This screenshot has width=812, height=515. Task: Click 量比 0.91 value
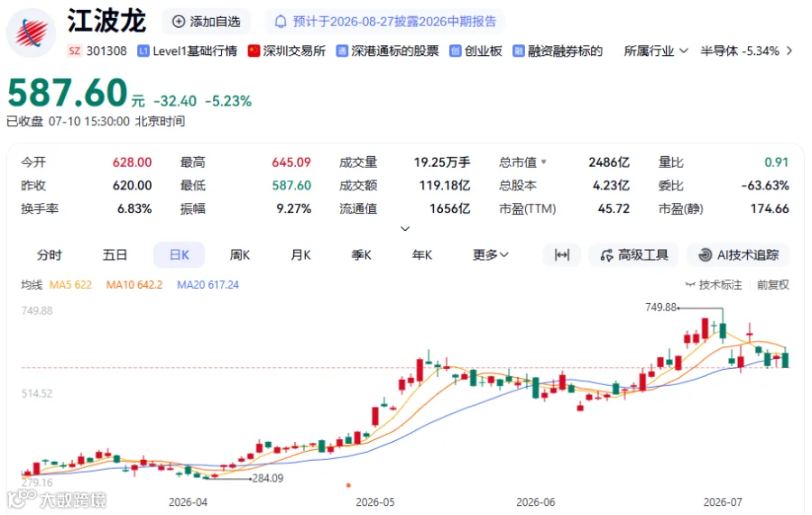pyautogui.click(x=776, y=162)
